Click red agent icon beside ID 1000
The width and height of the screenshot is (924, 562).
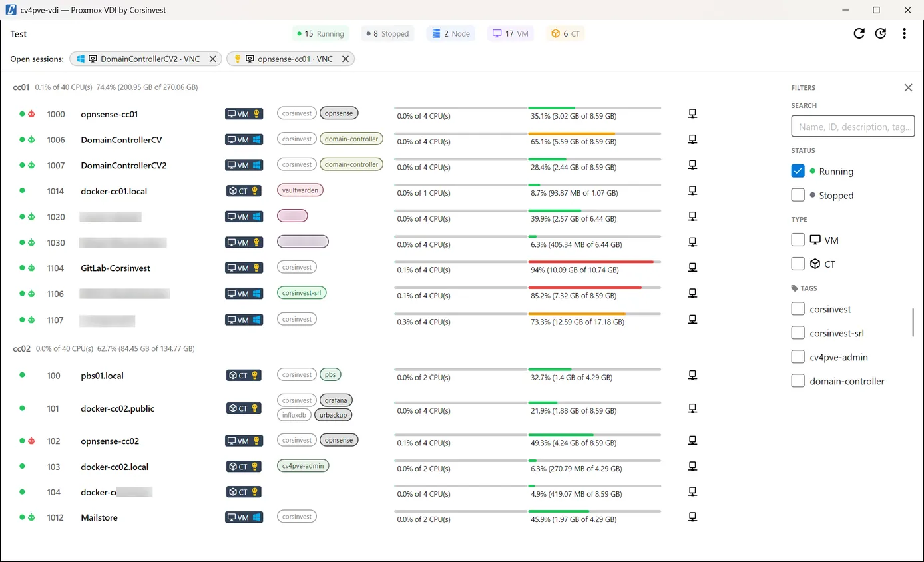(x=31, y=114)
